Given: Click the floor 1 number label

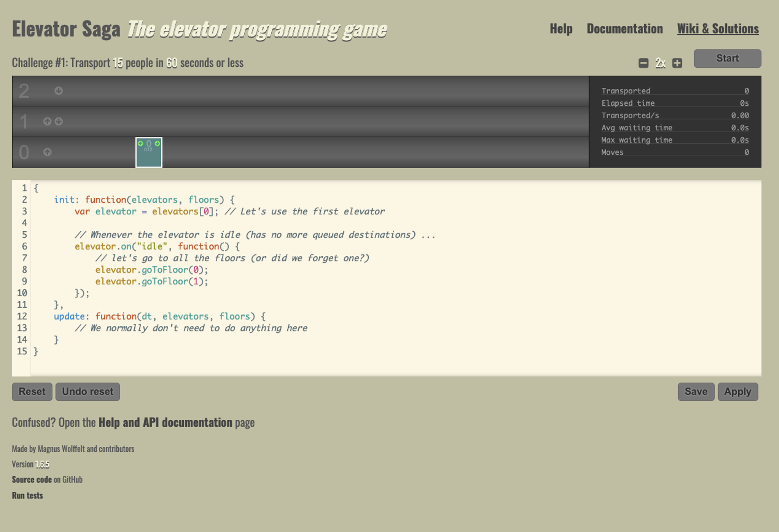Looking at the screenshot, I should (x=24, y=122).
